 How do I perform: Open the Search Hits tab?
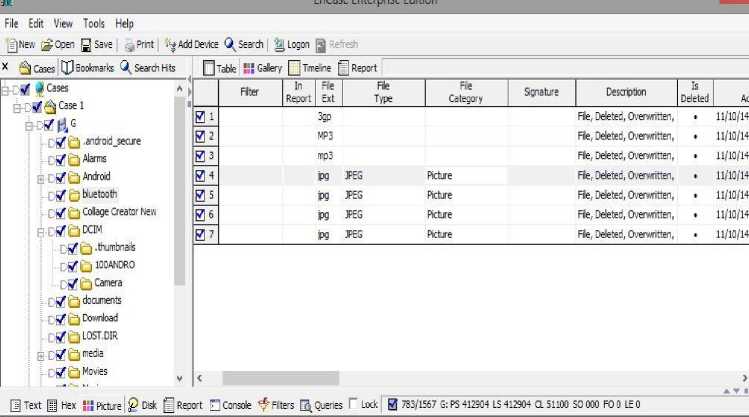tap(148, 68)
